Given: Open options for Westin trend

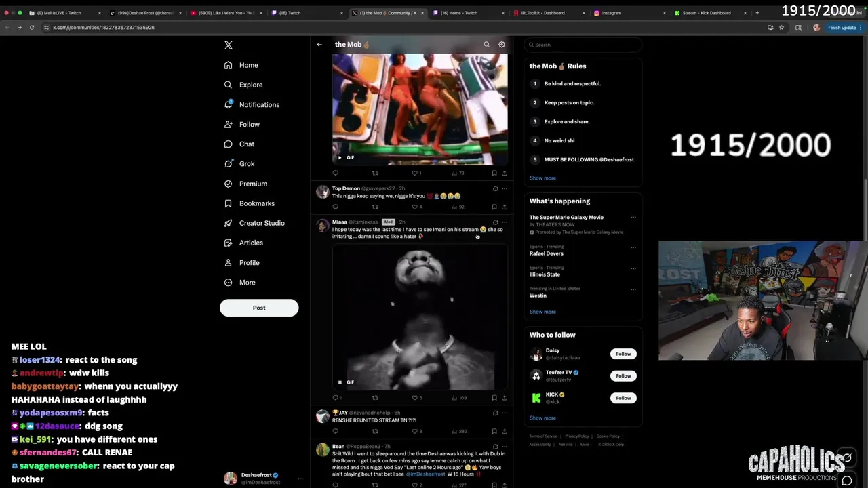Looking at the screenshot, I should point(633,289).
